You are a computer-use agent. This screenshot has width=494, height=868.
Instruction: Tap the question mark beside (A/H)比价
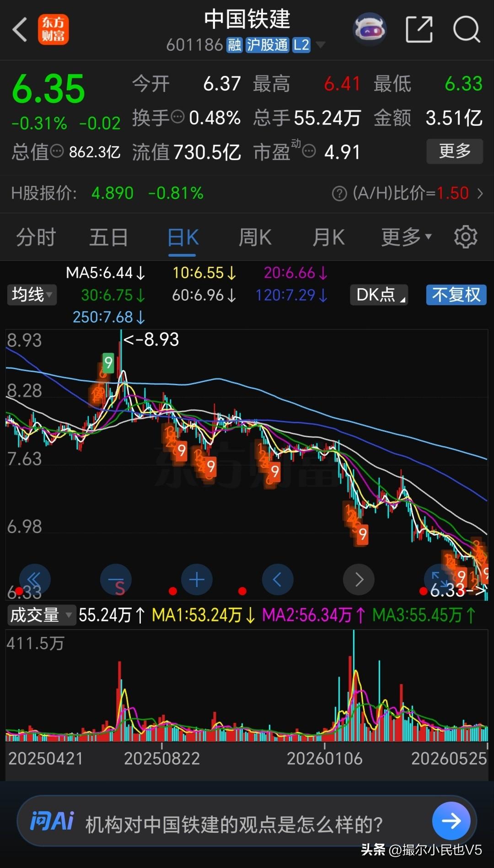339,194
